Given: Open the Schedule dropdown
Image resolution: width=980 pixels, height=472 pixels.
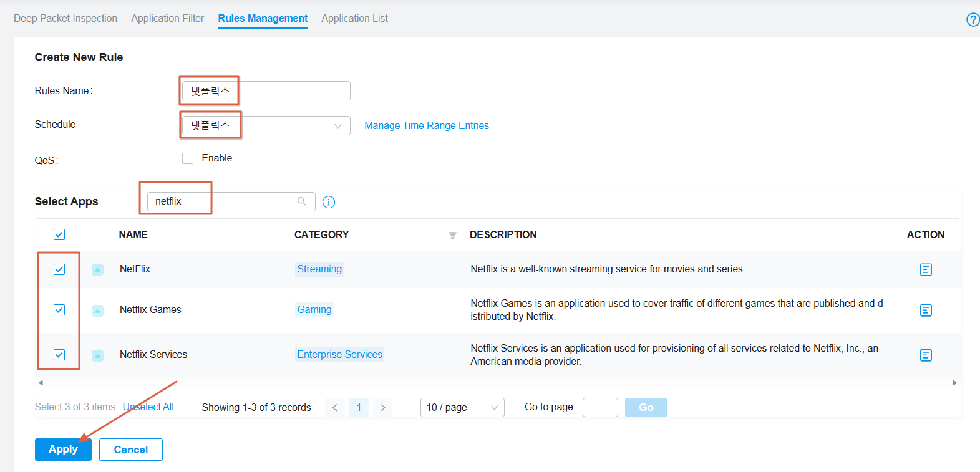Looking at the screenshot, I should [x=266, y=125].
